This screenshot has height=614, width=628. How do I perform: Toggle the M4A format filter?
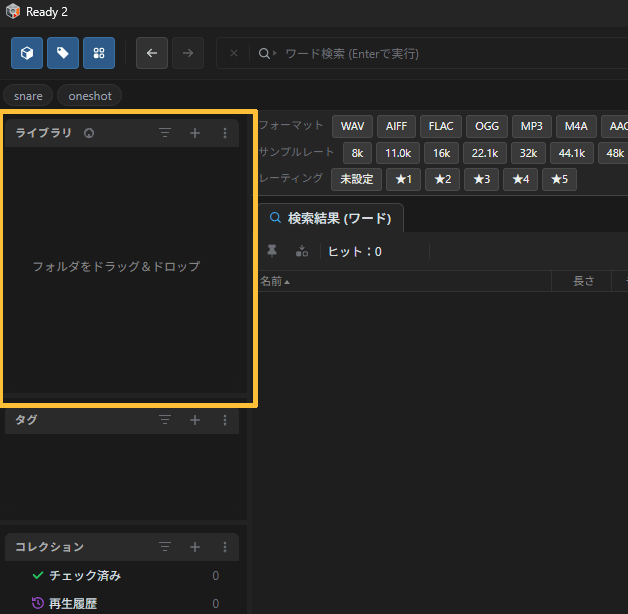pyautogui.click(x=576, y=126)
